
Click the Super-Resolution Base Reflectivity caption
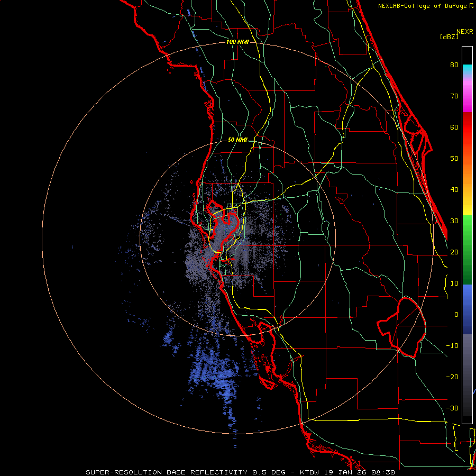point(167,472)
